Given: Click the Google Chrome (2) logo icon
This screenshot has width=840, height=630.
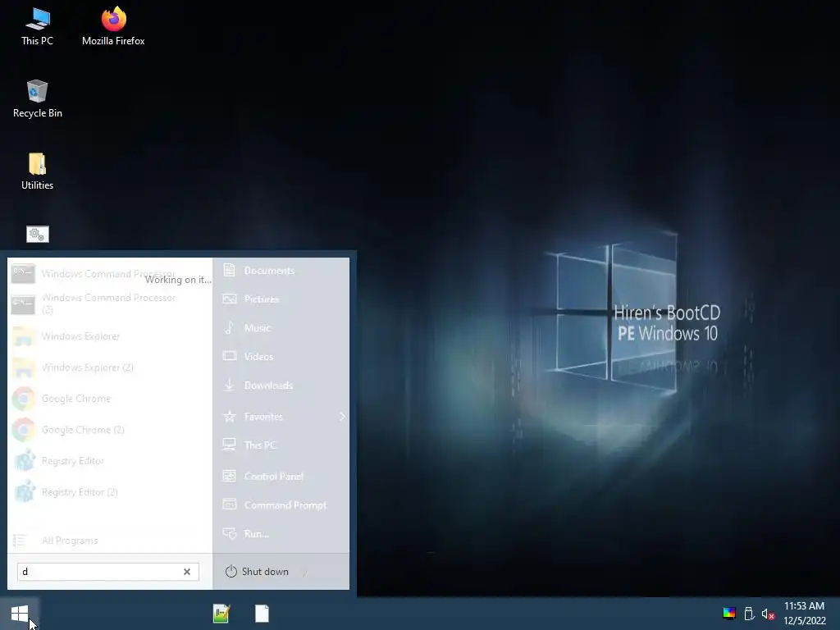Looking at the screenshot, I should (24, 430).
